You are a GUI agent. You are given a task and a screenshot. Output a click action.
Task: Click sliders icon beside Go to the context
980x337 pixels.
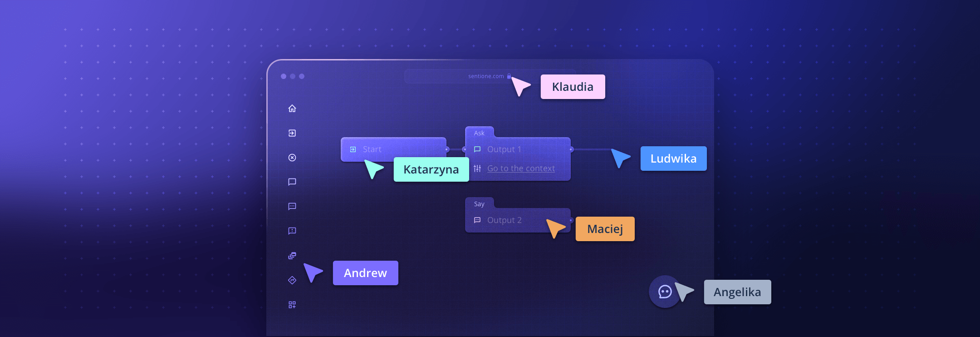pyautogui.click(x=477, y=168)
